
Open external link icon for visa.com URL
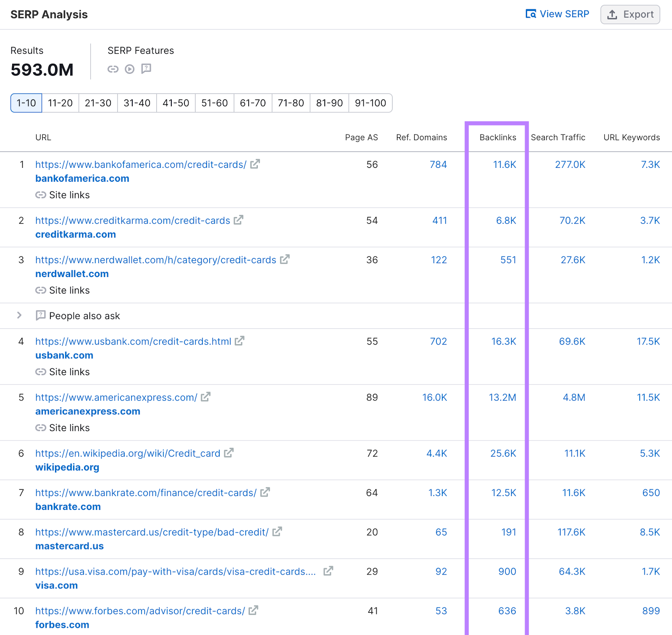tap(328, 571)
